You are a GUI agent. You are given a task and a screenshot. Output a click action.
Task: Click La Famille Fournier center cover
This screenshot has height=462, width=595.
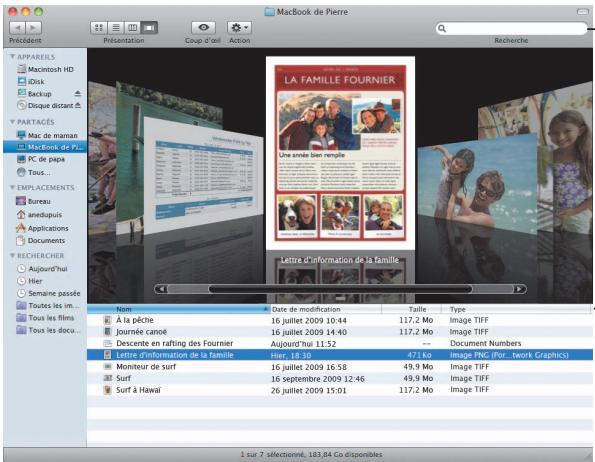340,153
